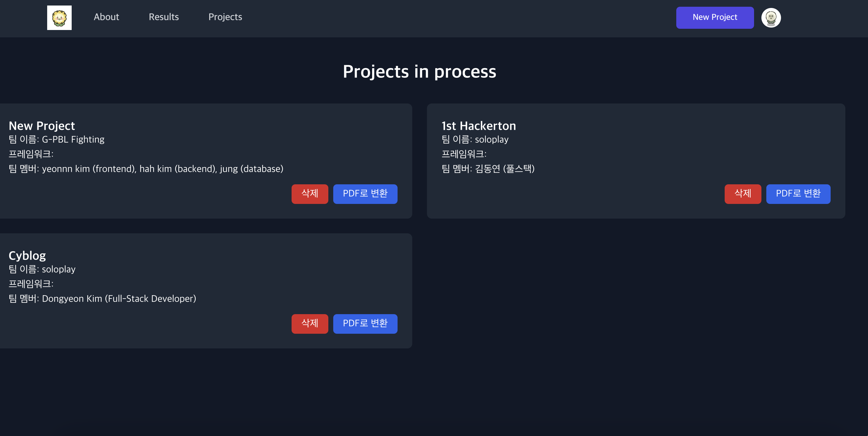Image resolution: width=868 pixels, height=436 pixels.
Task: Select the 1st Hackerton card title
Action: click(478, 126)
